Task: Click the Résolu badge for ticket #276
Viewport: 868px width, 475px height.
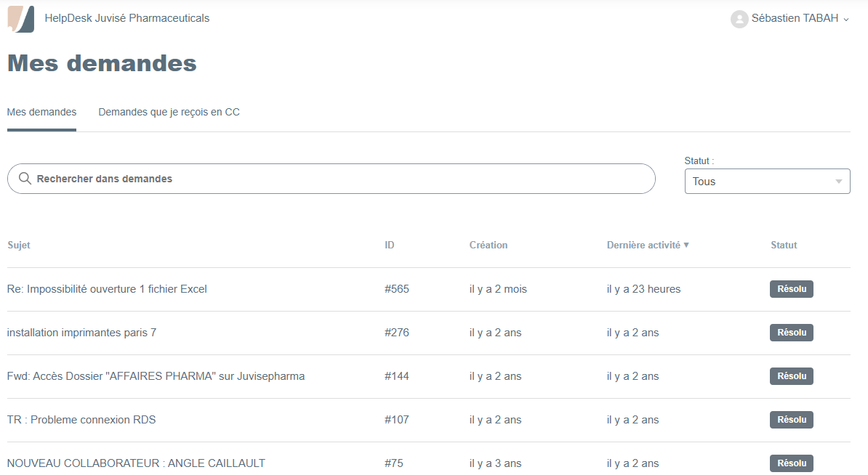Action: [791, 333]
